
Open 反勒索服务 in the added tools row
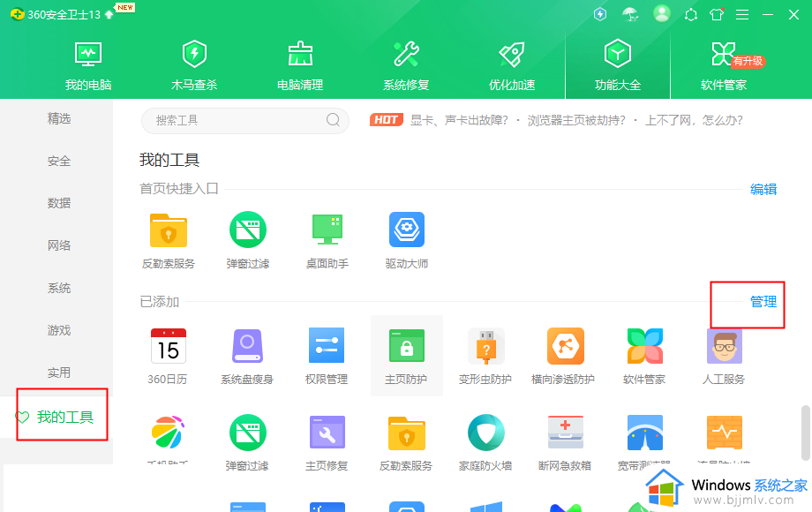[x=406, y=442]
